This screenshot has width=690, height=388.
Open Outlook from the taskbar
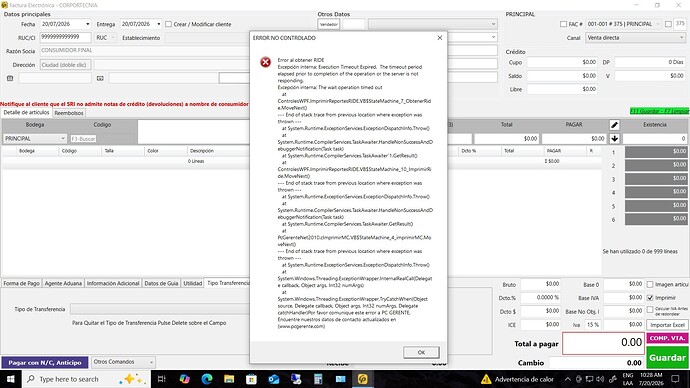274,379
